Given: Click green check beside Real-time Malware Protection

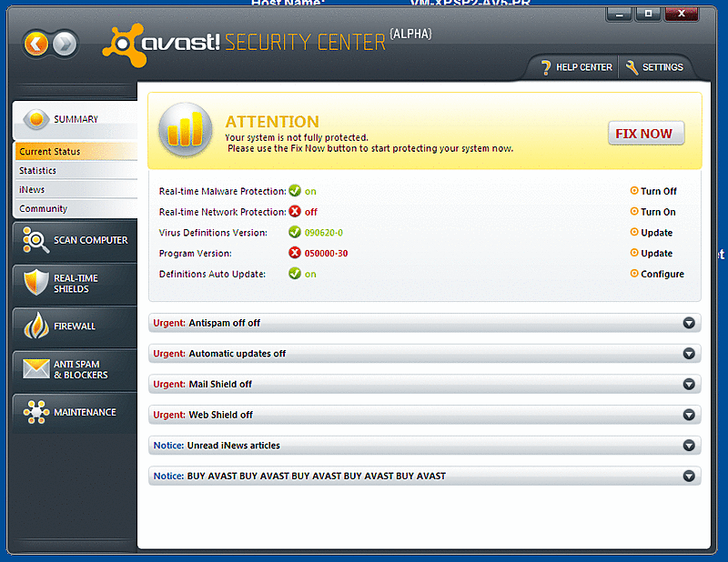Looking at the screenshot, I should pos(295,191).
